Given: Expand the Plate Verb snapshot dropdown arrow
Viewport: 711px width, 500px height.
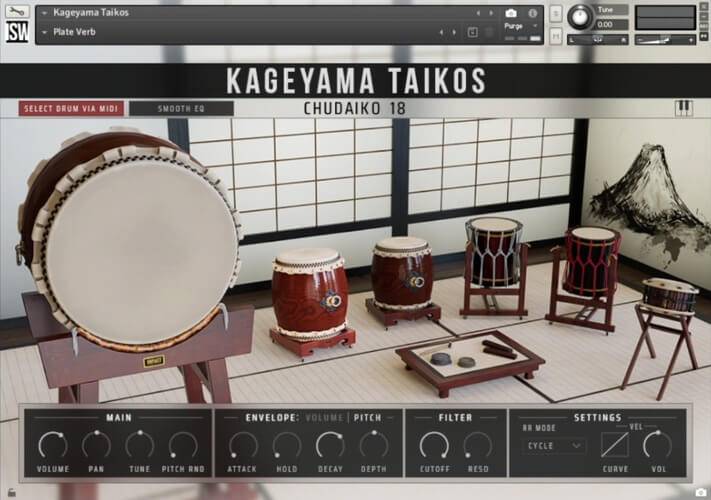Looking at the screenshot, I should (x=44, y=33).
